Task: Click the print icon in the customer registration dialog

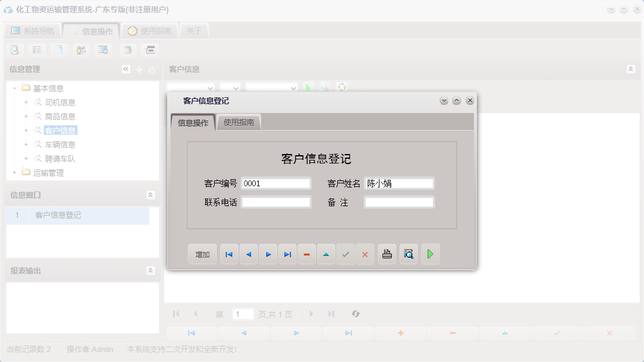Action: (x=387, y=254)
